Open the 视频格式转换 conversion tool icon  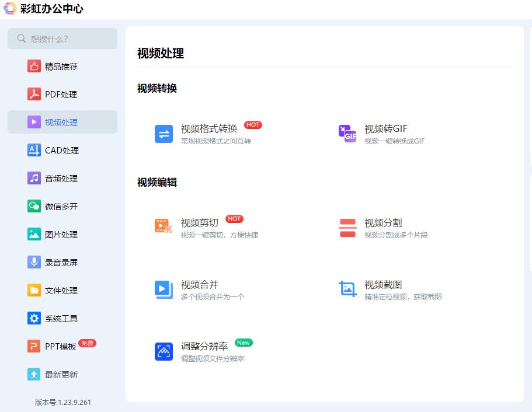[x=164, y=134]
